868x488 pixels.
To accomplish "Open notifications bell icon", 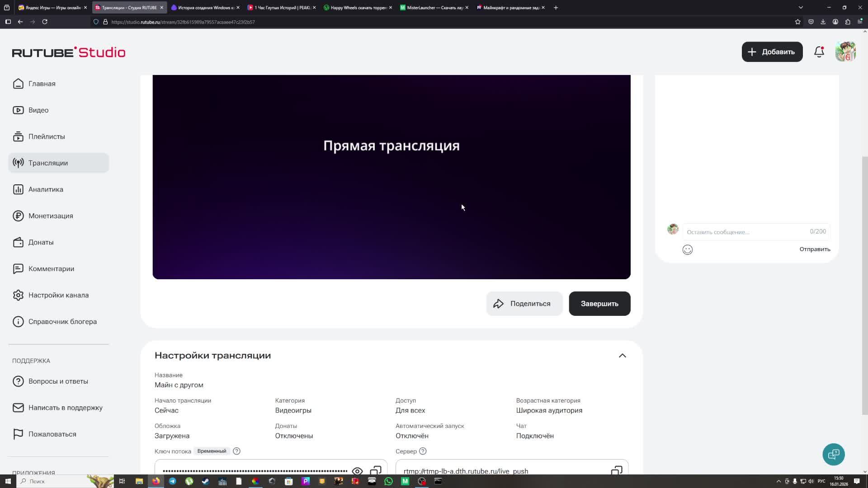I will point(819,52).
